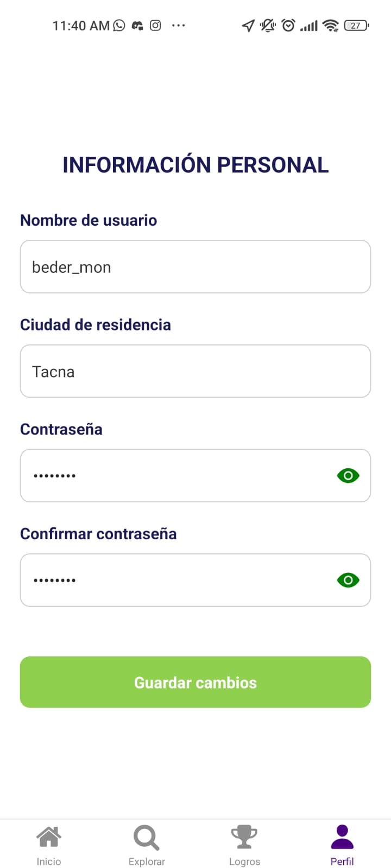Screen dimensions: 391x868
Task: Tap the Wi-Fi status icon
Action: coord(330,25)
